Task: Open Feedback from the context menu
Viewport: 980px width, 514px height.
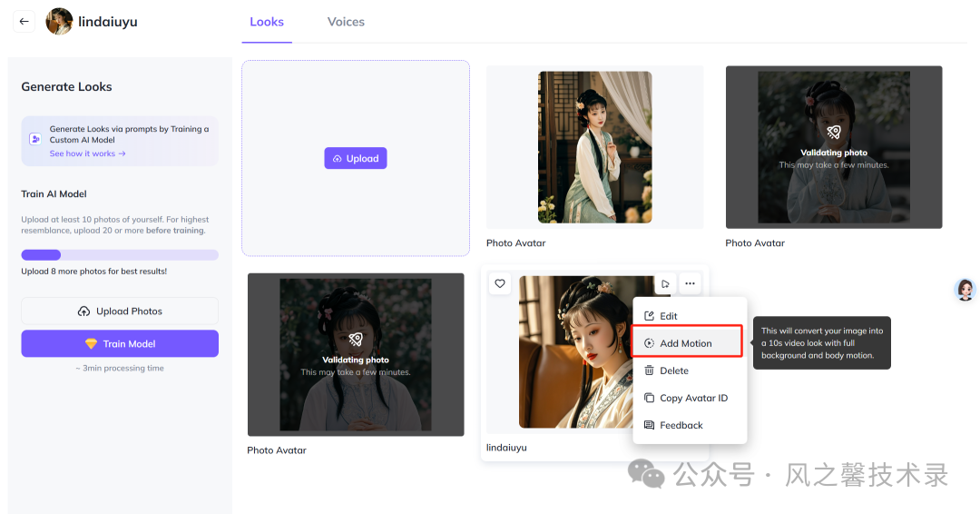Action: coord(681,425)
